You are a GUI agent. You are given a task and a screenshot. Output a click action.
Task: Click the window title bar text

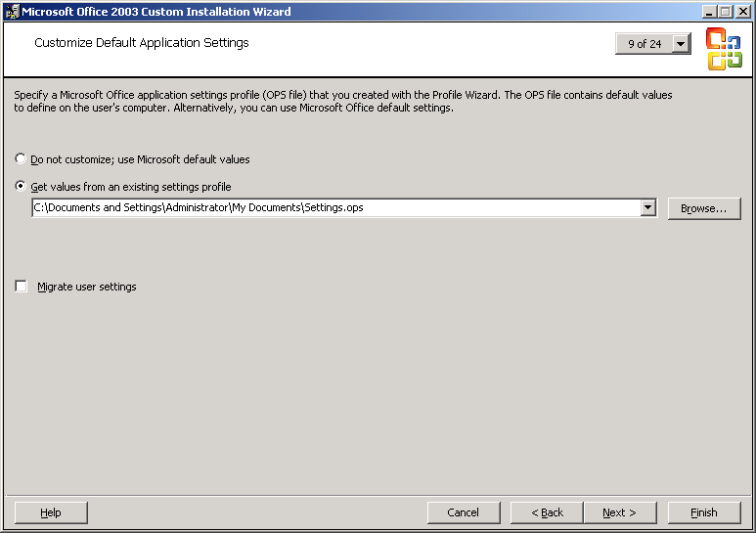pos(156,11)
